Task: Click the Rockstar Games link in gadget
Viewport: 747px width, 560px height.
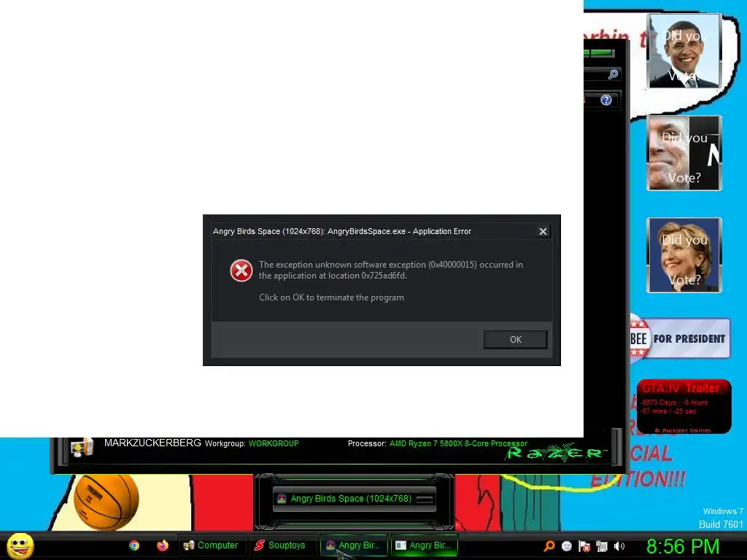Action: pos(683,430)
